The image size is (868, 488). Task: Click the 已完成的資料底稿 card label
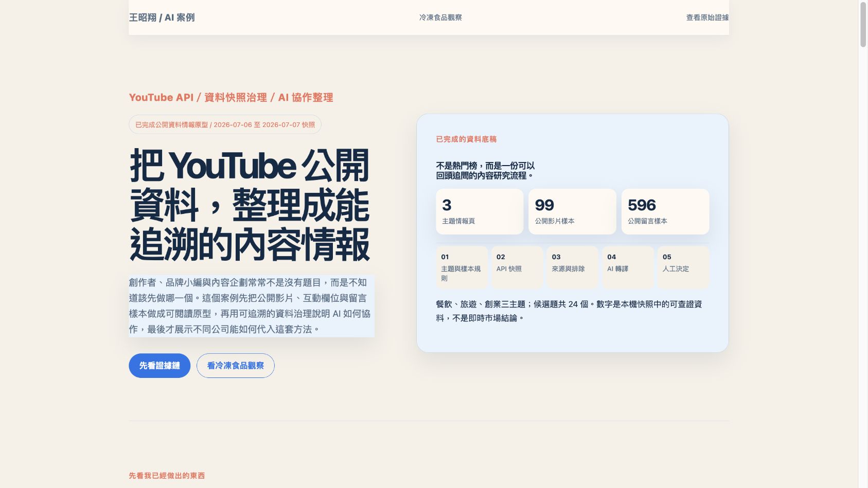[466, 139]
